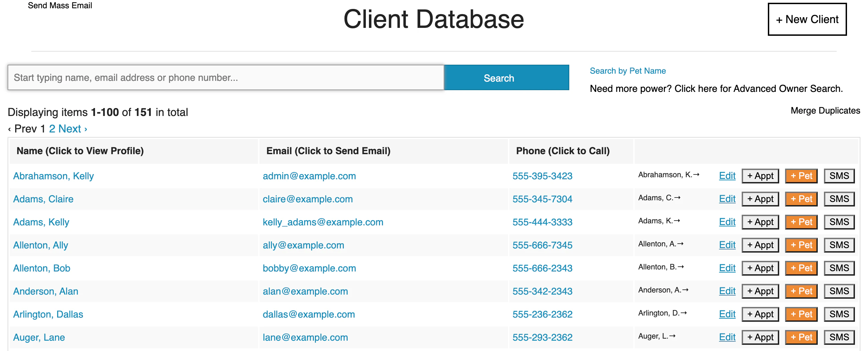Viewport: 868px width, 351px height.
Task: Call 555-236-2362
Action: [542, 314]
